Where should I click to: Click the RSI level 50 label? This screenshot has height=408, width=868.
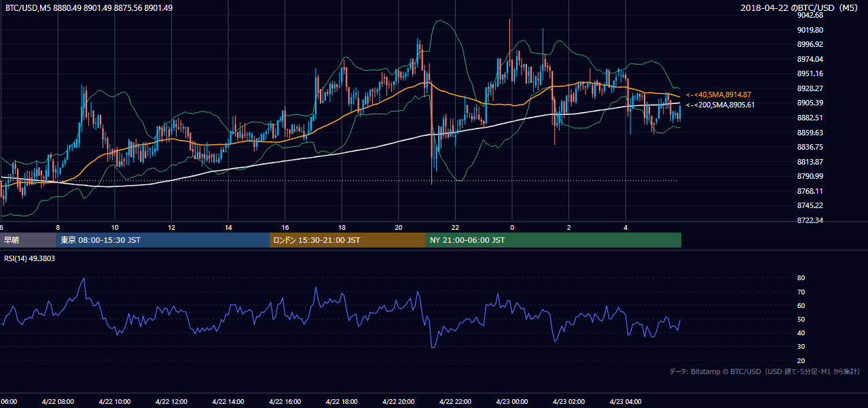[801, 319]
